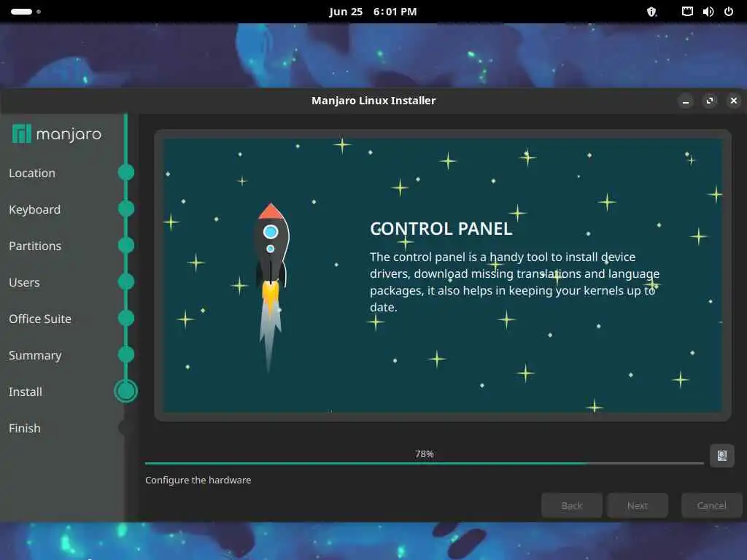Screen dimensions: 747x560
Task: Click the CONTROL PANEL slide heading
Action: tap(441, 228)
